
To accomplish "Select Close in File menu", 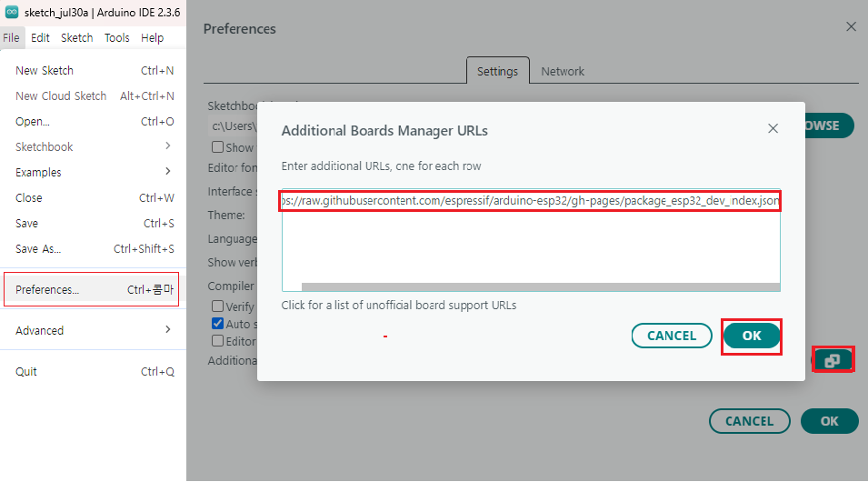I will [93, 198].
